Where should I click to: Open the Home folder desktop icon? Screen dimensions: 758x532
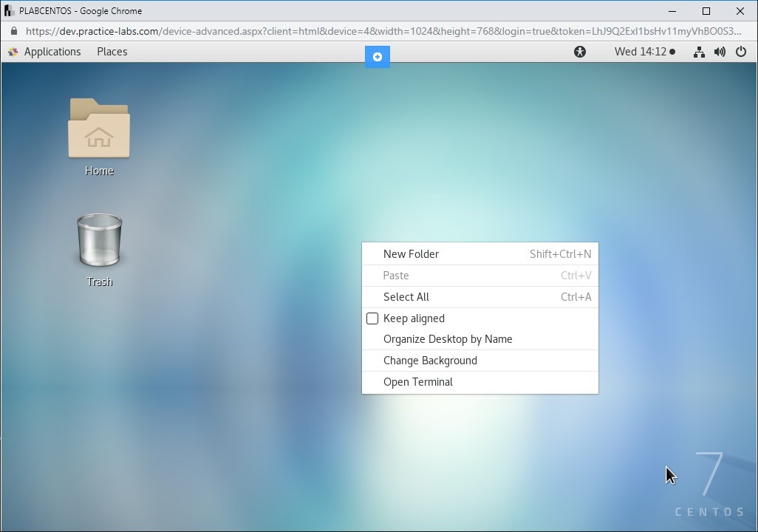point(99,129)
